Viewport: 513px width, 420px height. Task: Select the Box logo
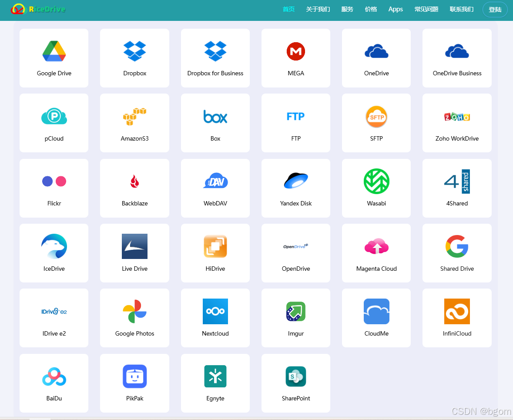(x=215, y=117)
